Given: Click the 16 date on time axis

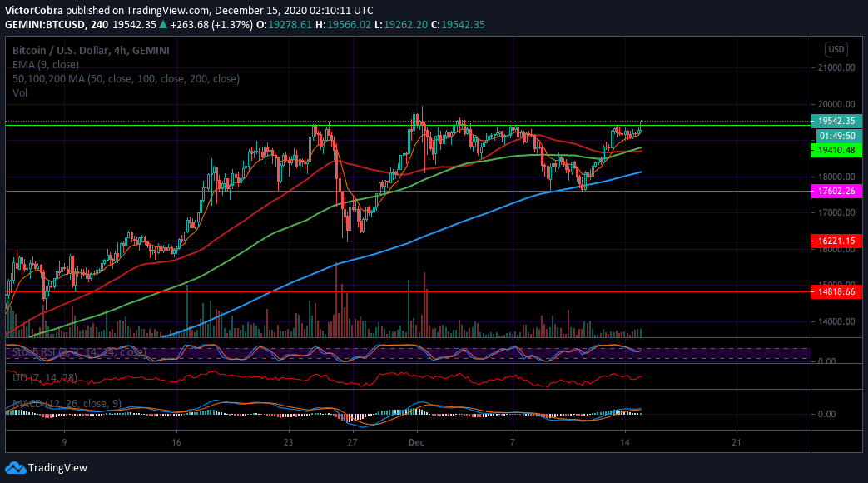Looking at the screenshot, I should 176,442.
